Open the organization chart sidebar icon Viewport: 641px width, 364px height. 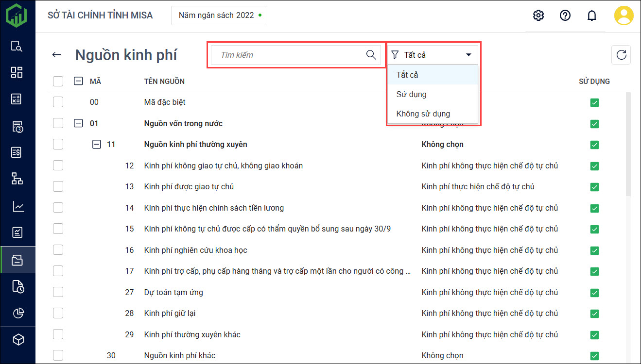17,179
